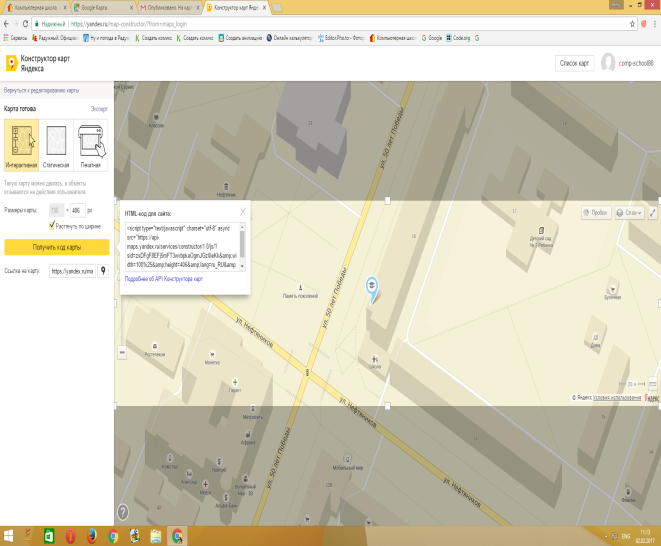Select the Конструктор карт Яндекса tab
Viewport: 661px width, 546px height.
[237, 8]
